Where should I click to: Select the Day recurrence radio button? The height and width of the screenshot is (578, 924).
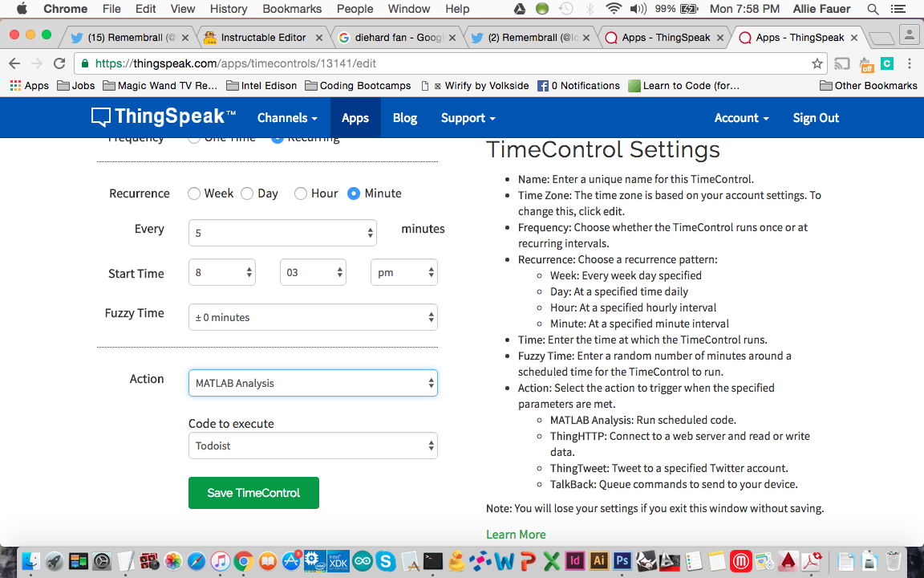[248, 193]
